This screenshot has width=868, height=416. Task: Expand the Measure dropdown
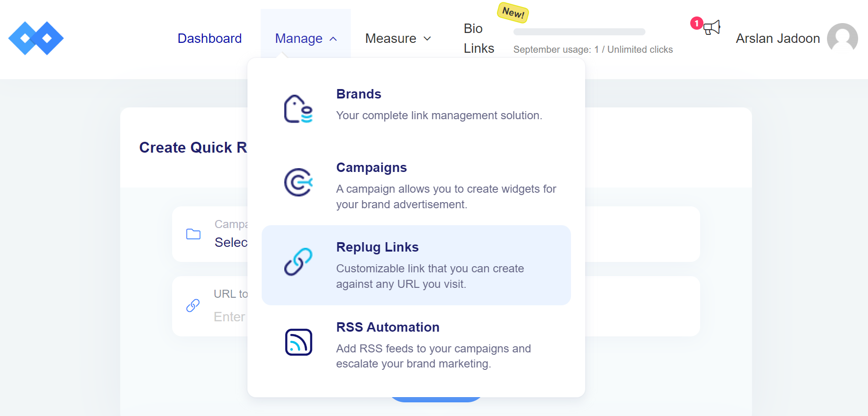398,38
